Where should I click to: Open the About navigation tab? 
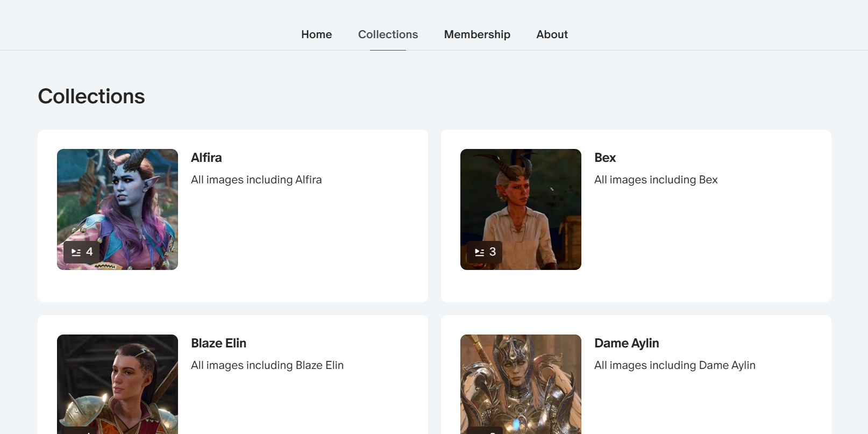tap(552, 34)
